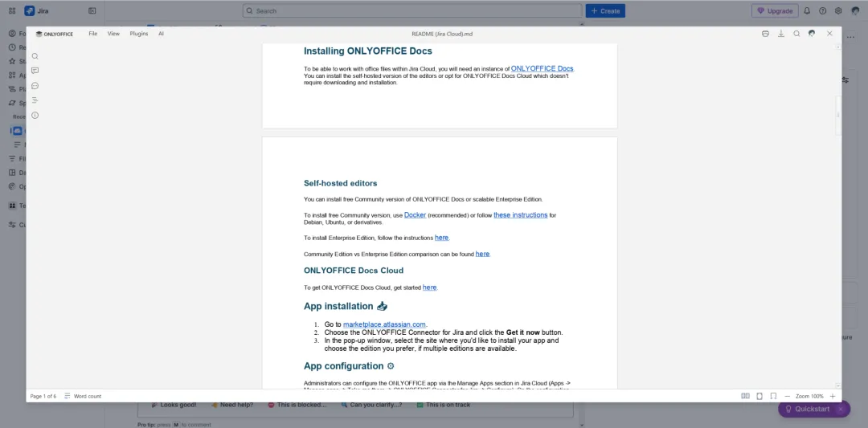Click the ONLYOFFICE logo
868x428 pixels.
55,34
